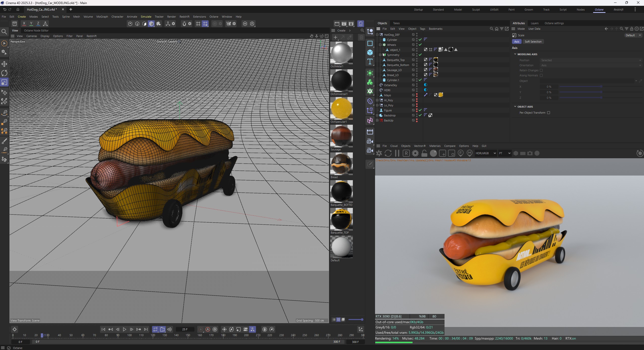Switch to the Redshift layout
The width and height of the screenshot is (644, 350).
[x=618, y=10]
